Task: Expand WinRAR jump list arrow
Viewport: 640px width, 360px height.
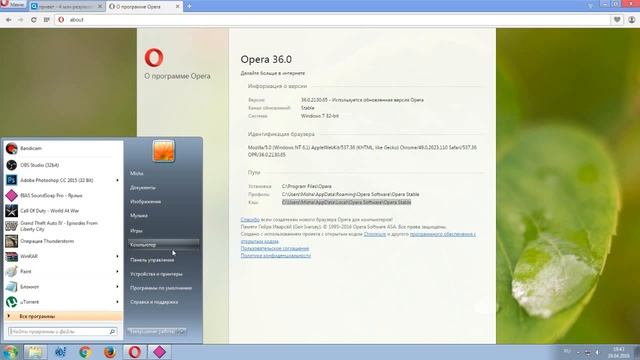Action: click(118, 256)
